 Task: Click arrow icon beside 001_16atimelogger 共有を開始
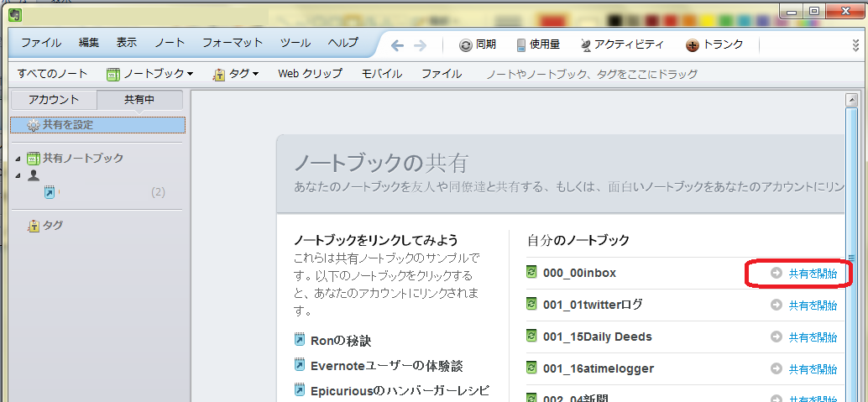tap(776, 368)
